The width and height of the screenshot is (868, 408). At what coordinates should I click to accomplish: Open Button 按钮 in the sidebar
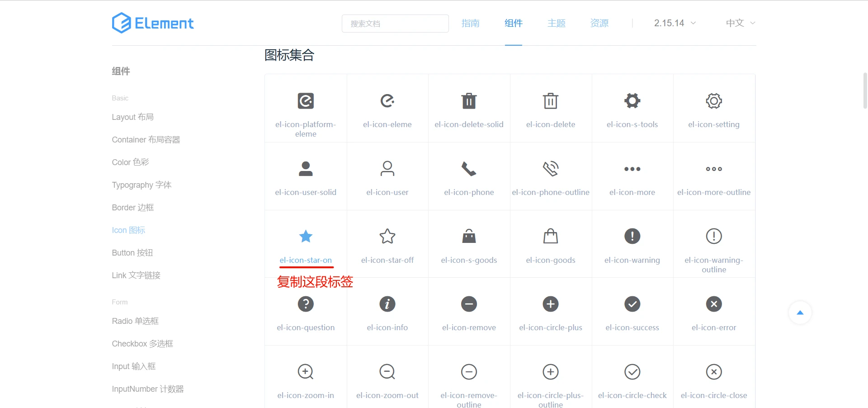(x=132, y=253)
